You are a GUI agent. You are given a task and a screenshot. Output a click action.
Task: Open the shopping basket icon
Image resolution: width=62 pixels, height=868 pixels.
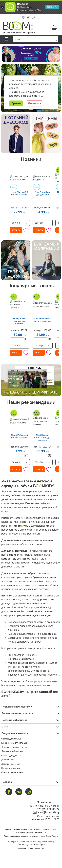click(54, 28)
